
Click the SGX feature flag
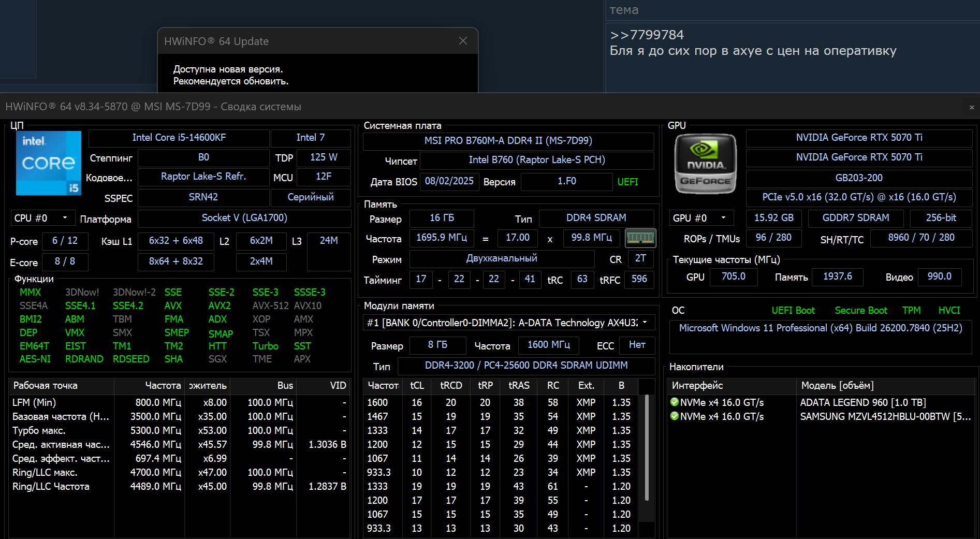217,359
